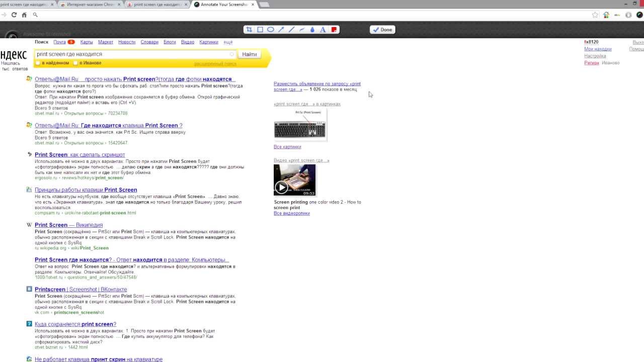Switch to 'Annotate Your Screenshot' tab
This screenshot has width=644, height=362.
click(224, 5)
